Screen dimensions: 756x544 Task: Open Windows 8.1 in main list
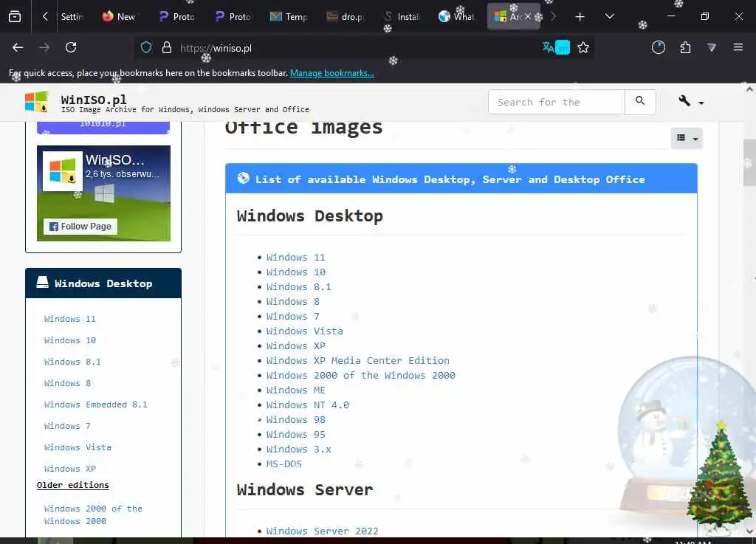(298, 287)
